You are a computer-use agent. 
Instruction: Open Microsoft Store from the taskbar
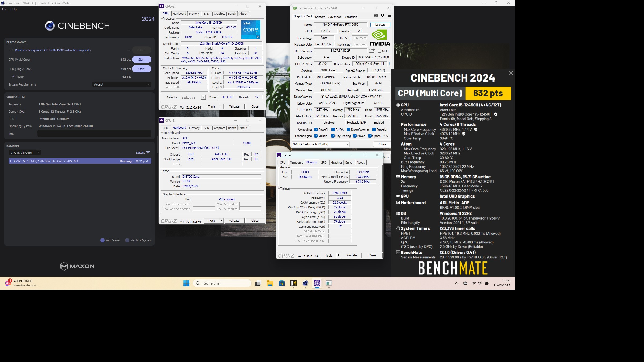pyautogui.click(x=281, y=283)
